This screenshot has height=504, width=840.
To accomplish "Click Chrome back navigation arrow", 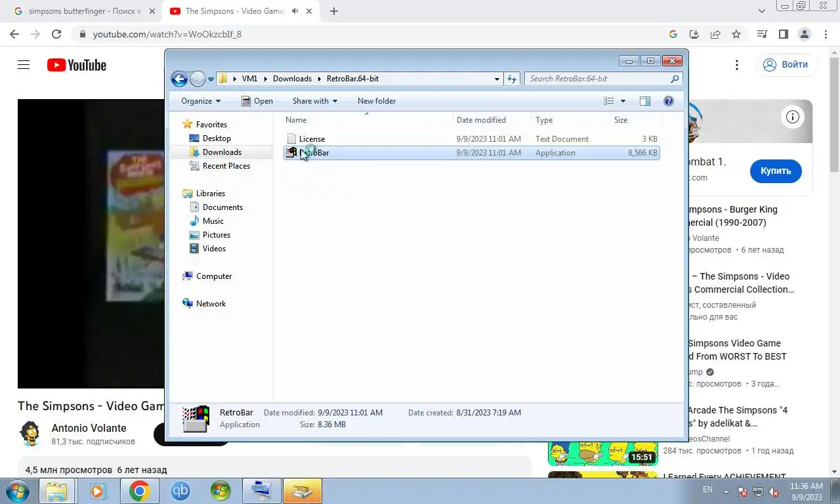I will (x=14, y=34).
